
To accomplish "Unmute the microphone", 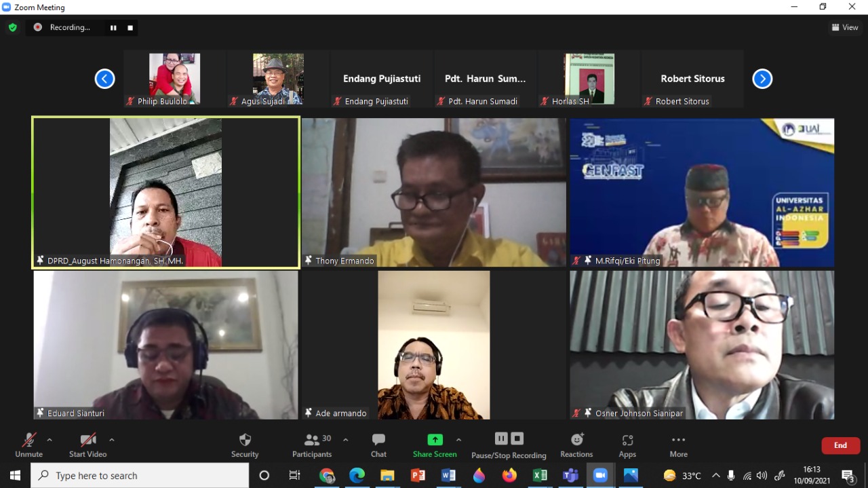I will 28,445.
